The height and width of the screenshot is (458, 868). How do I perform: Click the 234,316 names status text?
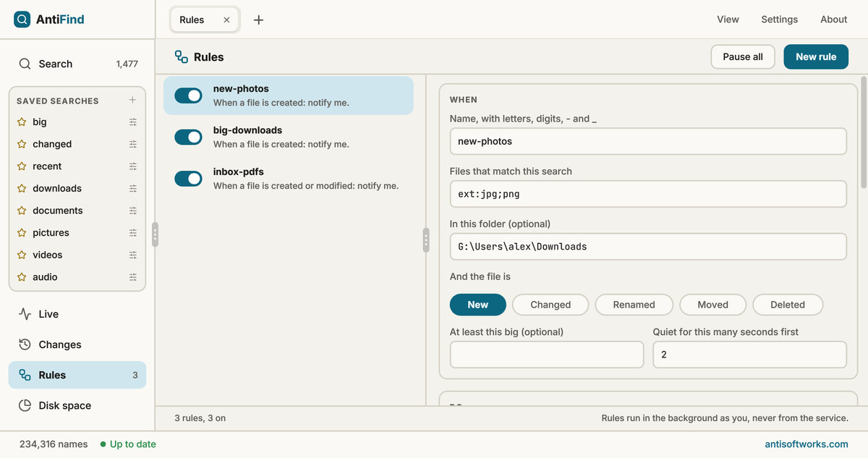click(54, 444)
